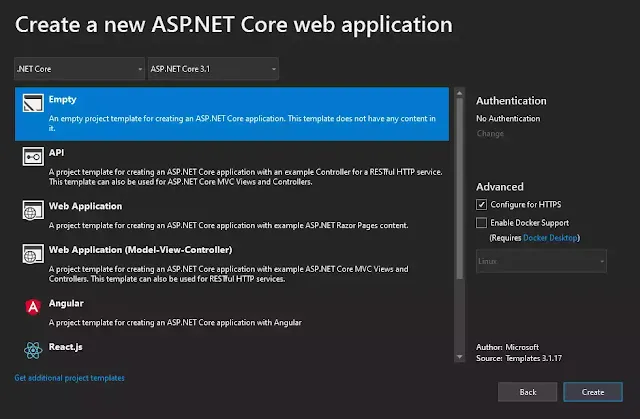Open the ASP.NET Core 3.1 version dropdown
This screenshot has width=640, height=419.
click(213, 69)
